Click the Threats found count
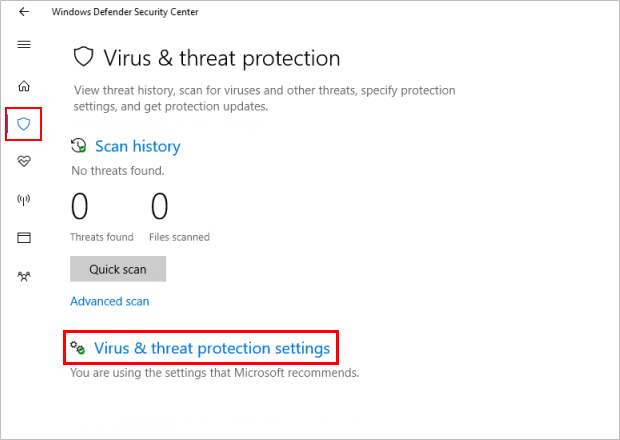This screenshot has height=440, width=620. pos(79,207)
